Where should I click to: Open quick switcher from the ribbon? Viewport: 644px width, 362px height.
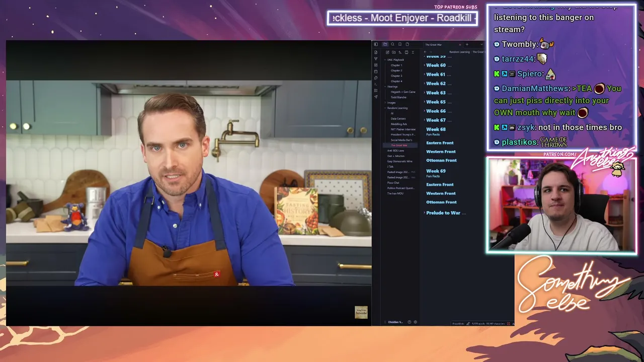[376, 52]
